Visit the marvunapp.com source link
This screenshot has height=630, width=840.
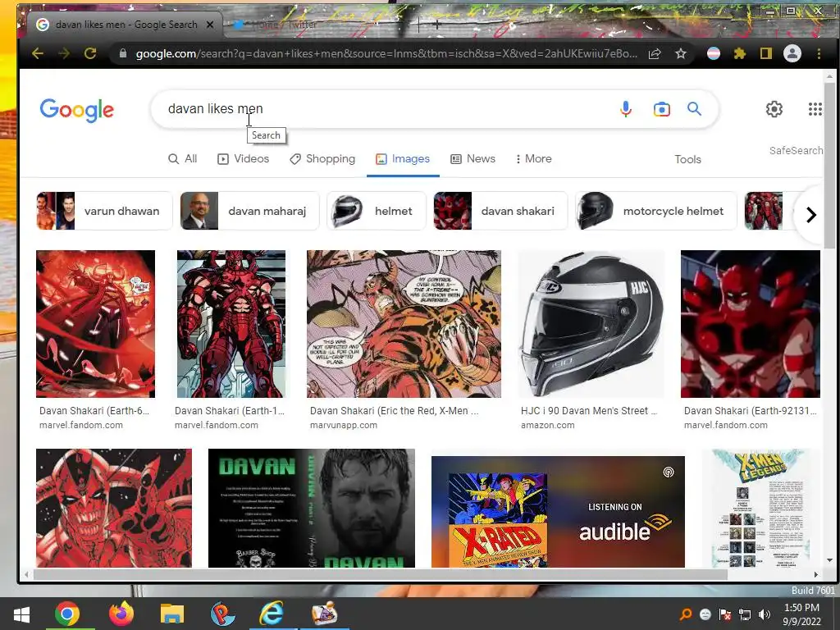click(344, 426)
